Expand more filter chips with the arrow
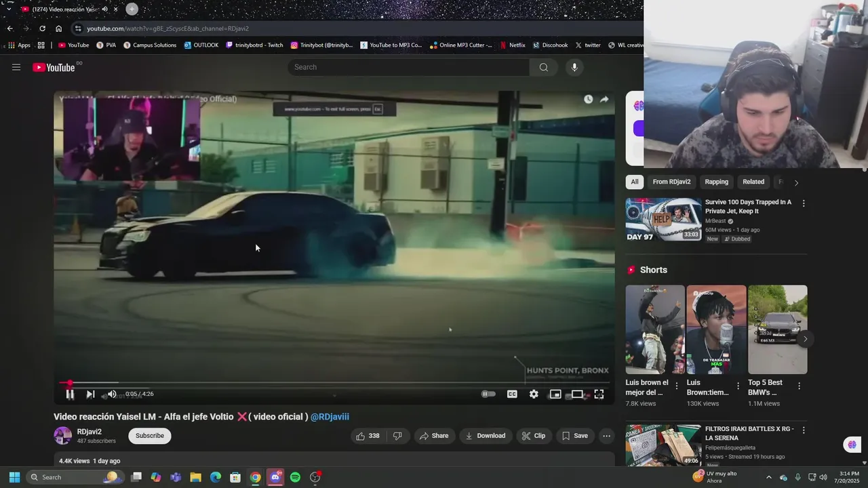Image resolution: width=868 pixels, height=488 pixels. click(796, 182)
